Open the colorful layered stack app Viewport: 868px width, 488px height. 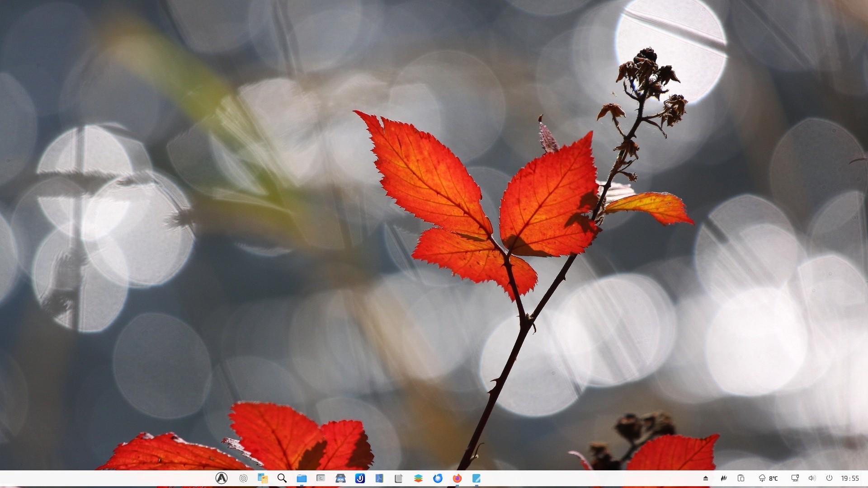point(418,478)
